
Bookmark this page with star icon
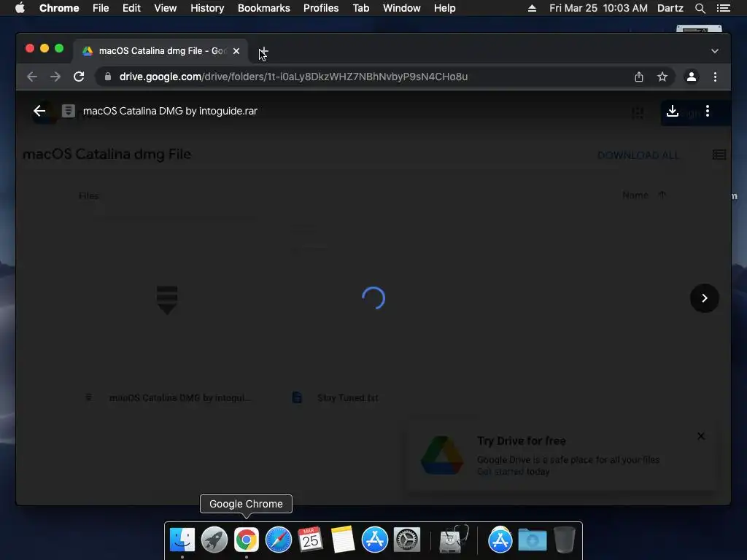tap(662, 77)
